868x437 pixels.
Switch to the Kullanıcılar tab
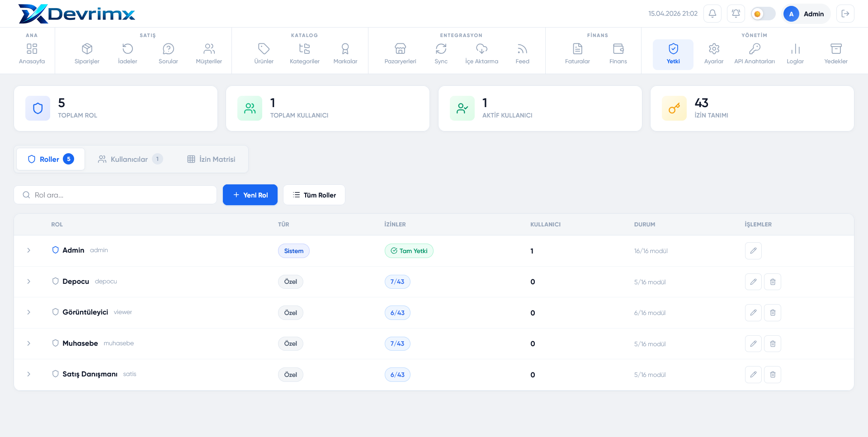coord(130,159)
